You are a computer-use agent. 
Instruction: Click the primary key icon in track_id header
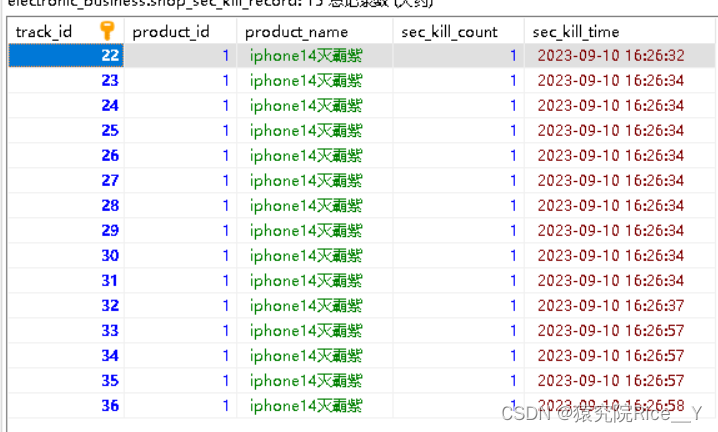point(107,31)
